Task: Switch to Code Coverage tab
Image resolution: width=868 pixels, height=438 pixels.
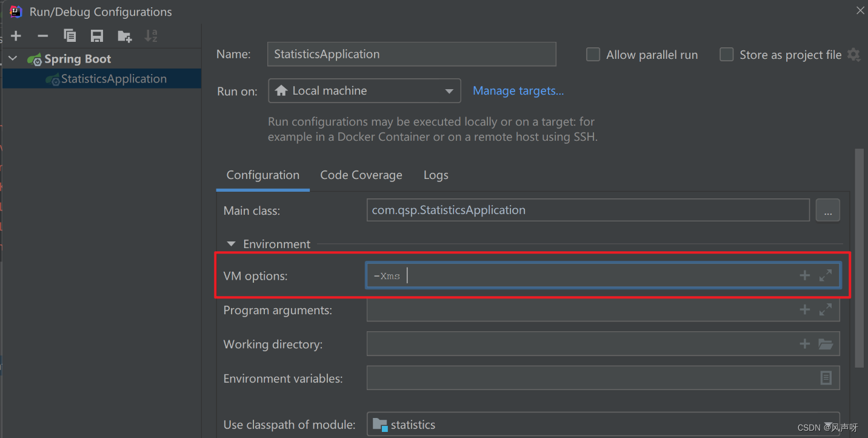Action: pyautogui.click(x=361, y=175)
